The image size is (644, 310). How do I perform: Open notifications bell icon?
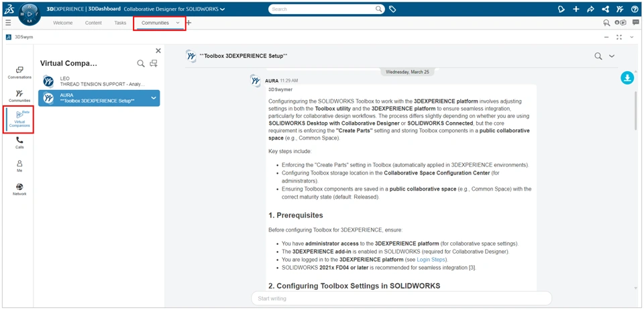pyautogui.click(x=562, y=9)
